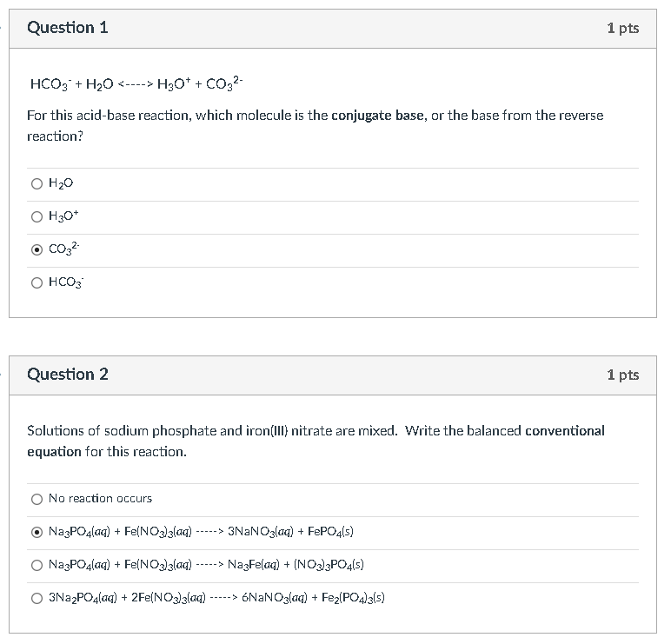Click the Question 1 heading
The image size is (671, 644).
coord(68,28)
